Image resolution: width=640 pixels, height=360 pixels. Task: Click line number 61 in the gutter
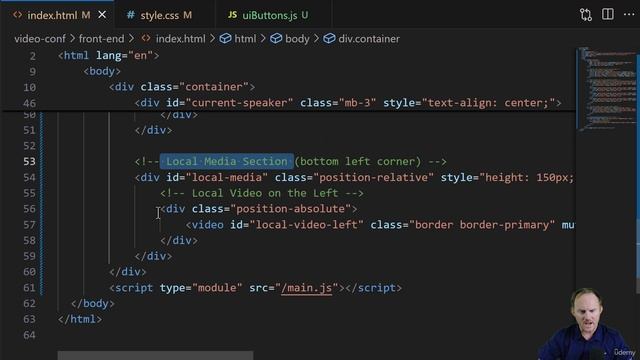pos(29,288)
